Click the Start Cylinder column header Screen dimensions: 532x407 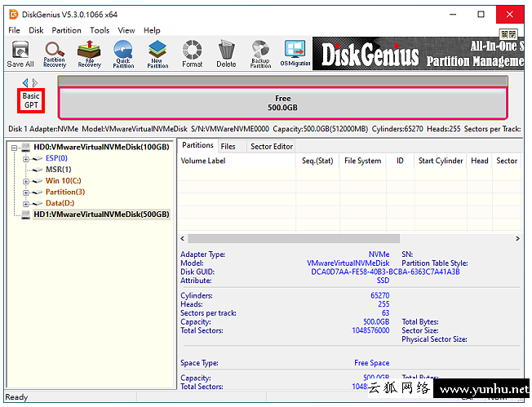click(x=441, y=161)
